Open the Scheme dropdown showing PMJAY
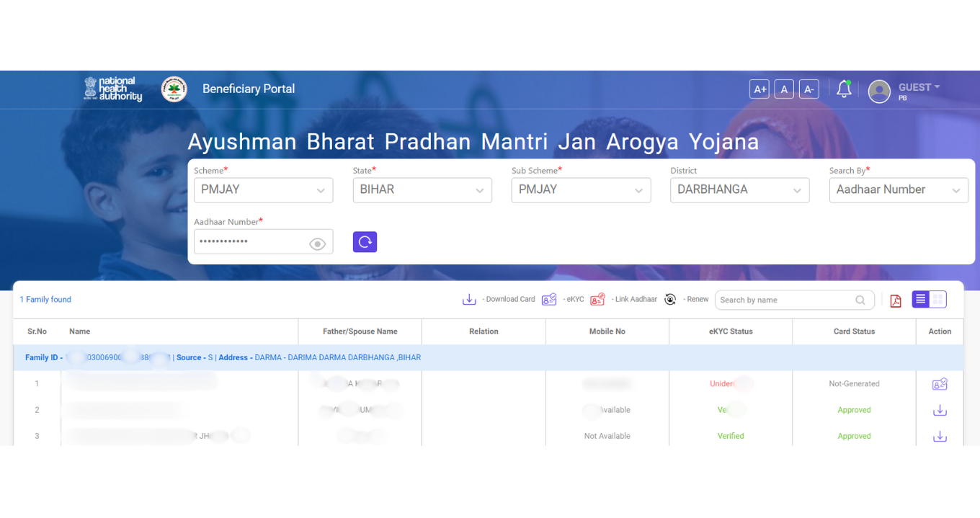The image size is (980, 518). (263, 190)
